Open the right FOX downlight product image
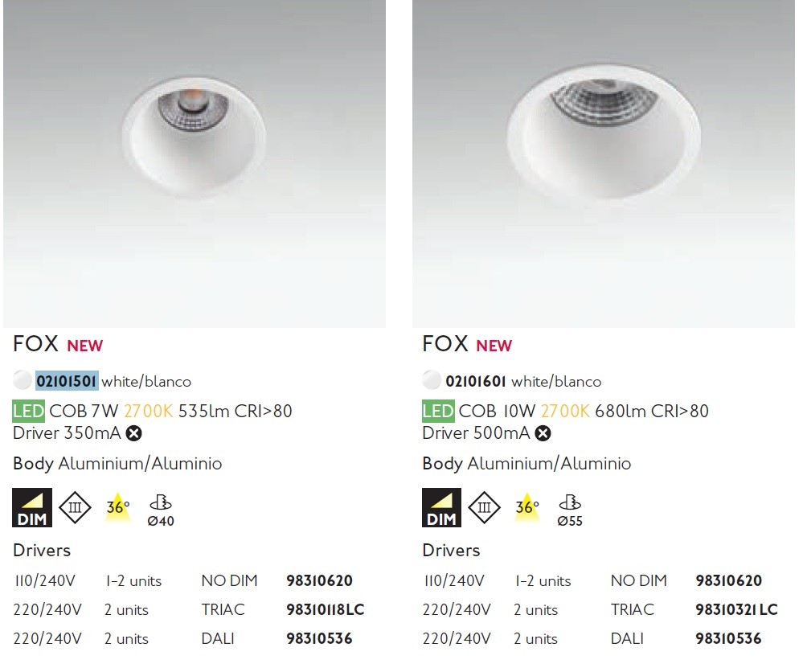The width and height of the screenshot is (803, 672). (604, 164)
